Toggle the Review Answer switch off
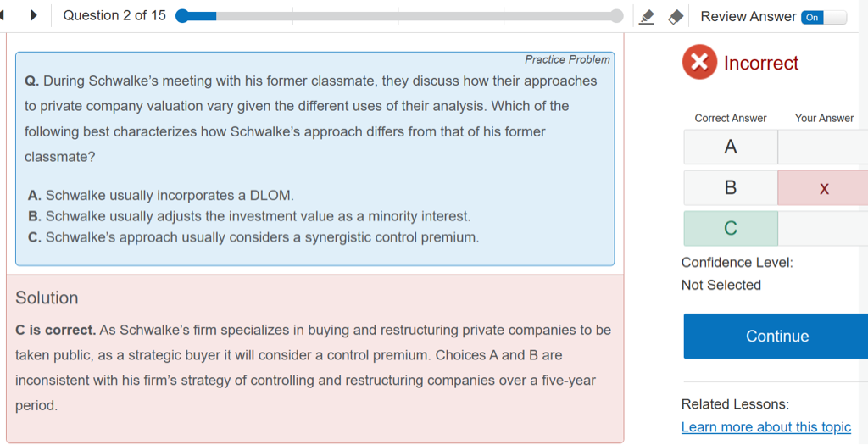The image size is (868, 445). (823, 17)
